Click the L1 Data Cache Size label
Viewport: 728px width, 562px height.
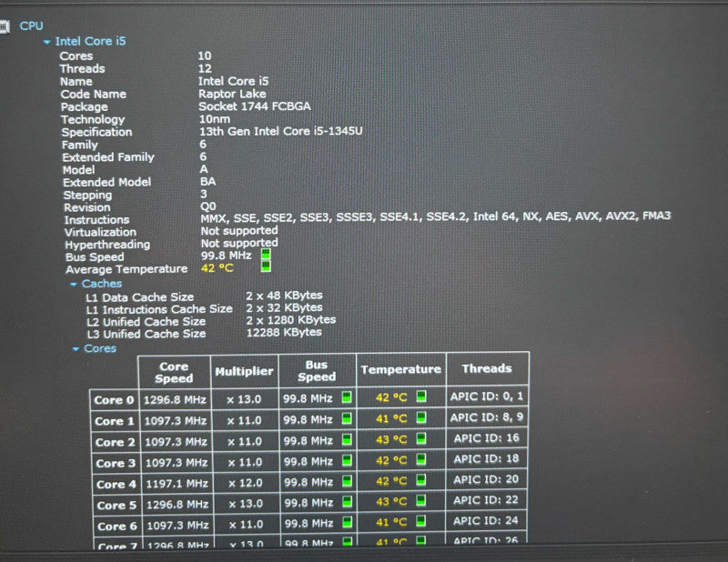pyautogui.click(x=140, y=297)
